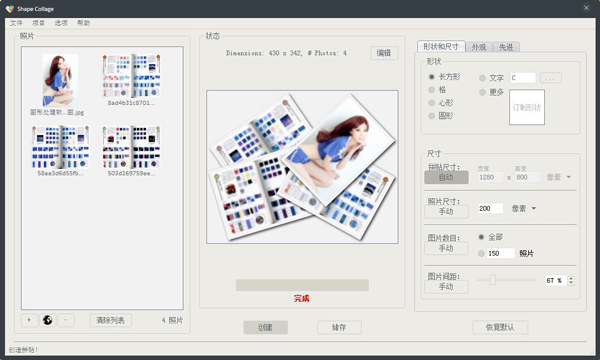Select the 圆形 circle shape option
Screen dimensions: 600x360
(432, 116)
